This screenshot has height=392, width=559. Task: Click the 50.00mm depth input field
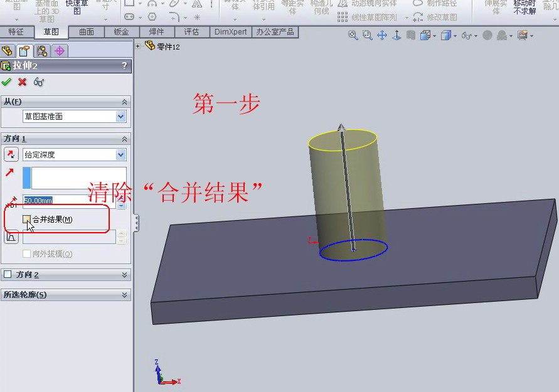coord(70,201)
